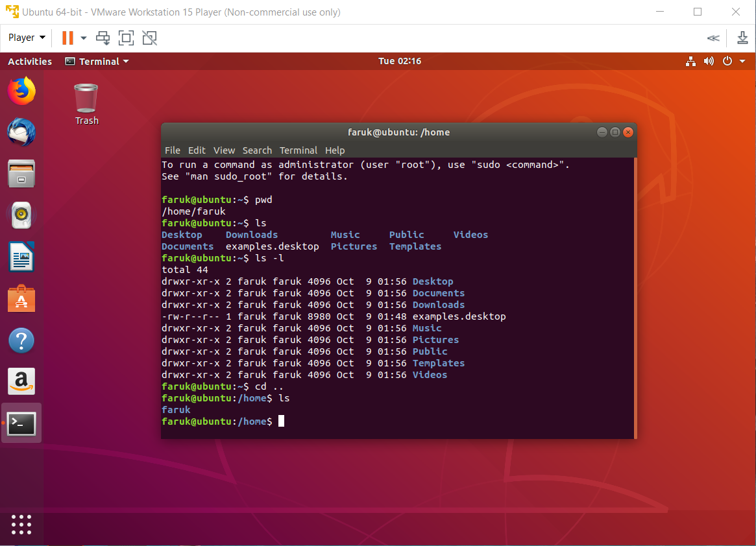Open the Player dropdown menu
756x546 pixels.
coord(27,38)
